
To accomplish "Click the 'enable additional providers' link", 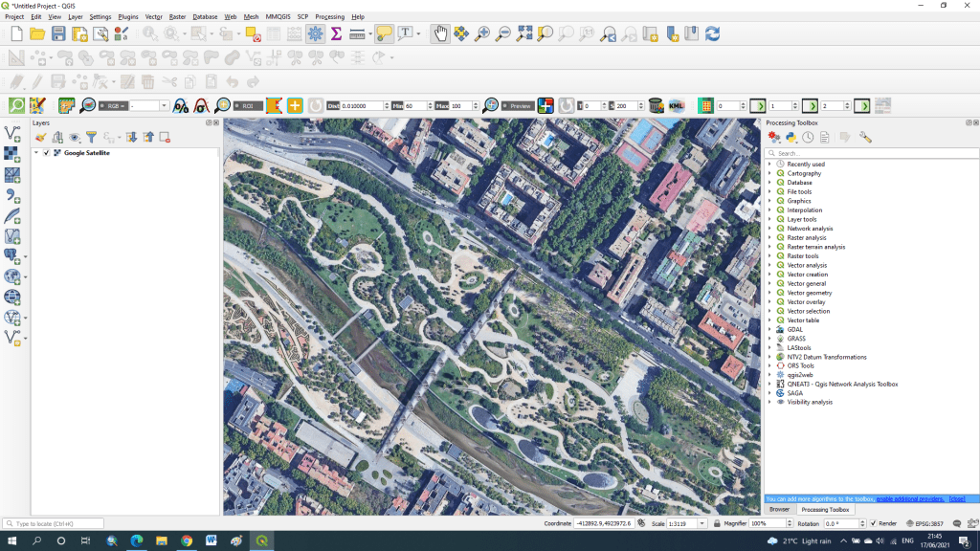I will point(909,499).
